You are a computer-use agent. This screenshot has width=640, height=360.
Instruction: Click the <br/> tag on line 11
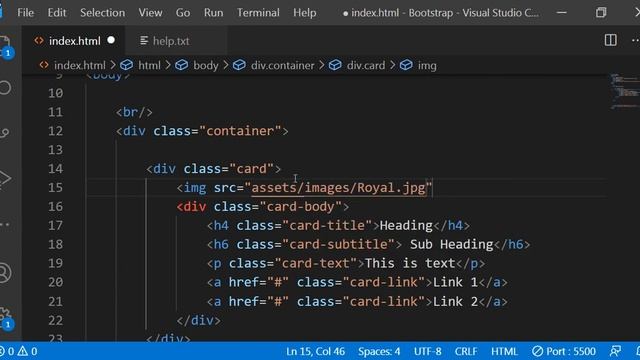pyautogui.click(x=134, y=112)
